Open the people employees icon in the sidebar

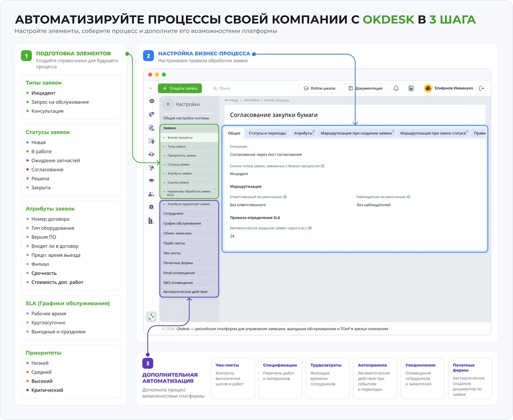tap(152, 194)
